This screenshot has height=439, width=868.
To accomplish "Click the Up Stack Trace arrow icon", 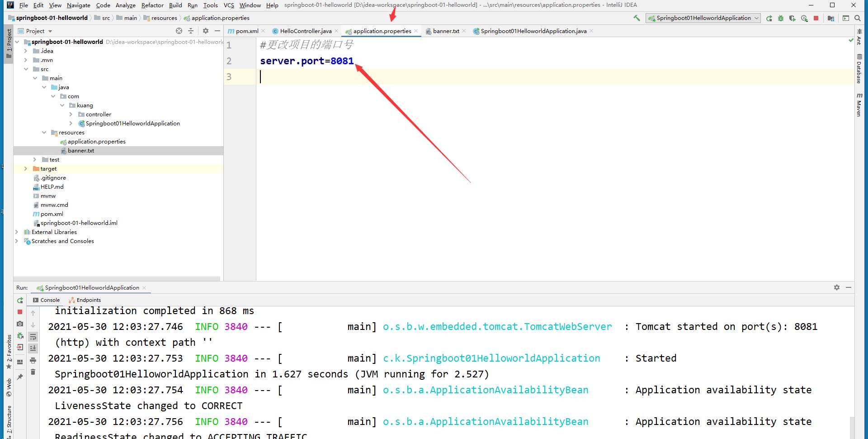I will click(33, 313).
